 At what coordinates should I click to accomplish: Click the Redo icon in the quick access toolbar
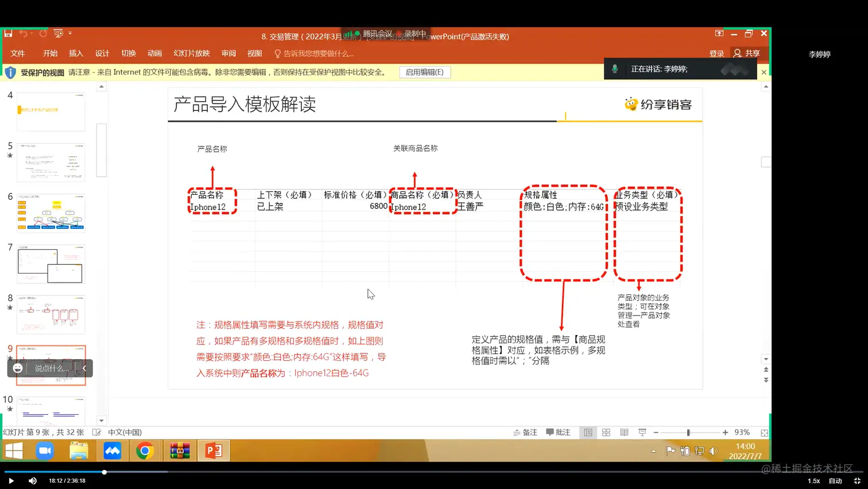43,33
